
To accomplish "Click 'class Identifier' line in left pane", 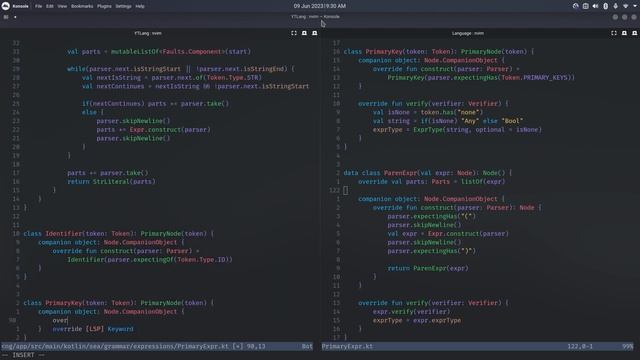I will [x=118, y=234].
